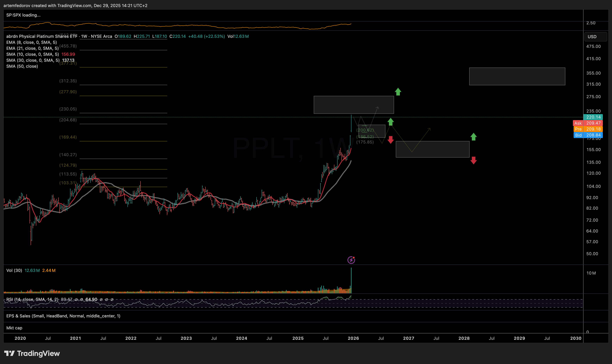The image size is (612, 364).
Task: Select the EMA (21, close, 0, SMA, 5) legend
Action: click(32, 48)
